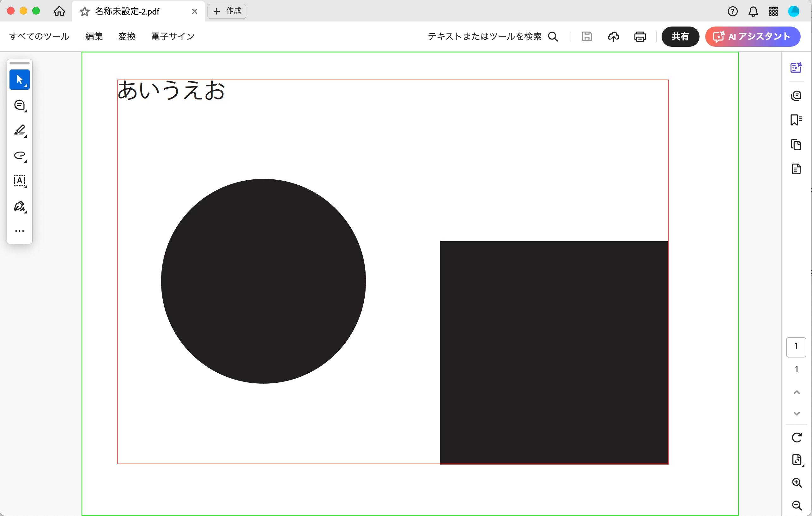Open the 編集 menu
This screenshot has width=812, height=516.
94,36
